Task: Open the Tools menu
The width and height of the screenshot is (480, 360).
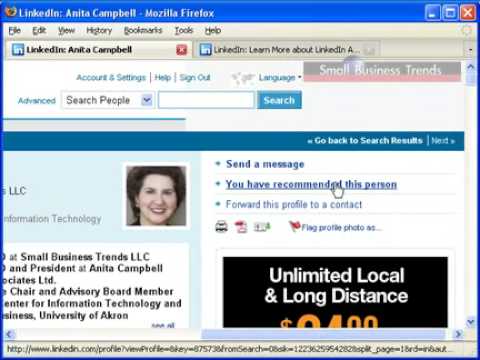Action: pyautogui.click(x=184, y=31)
